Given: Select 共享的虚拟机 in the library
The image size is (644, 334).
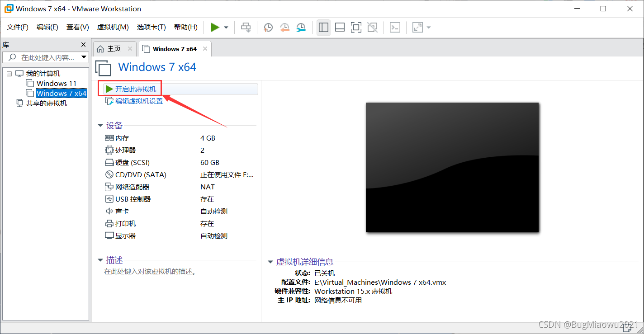Looking at the screenshot, I should [x=47, y=103].
